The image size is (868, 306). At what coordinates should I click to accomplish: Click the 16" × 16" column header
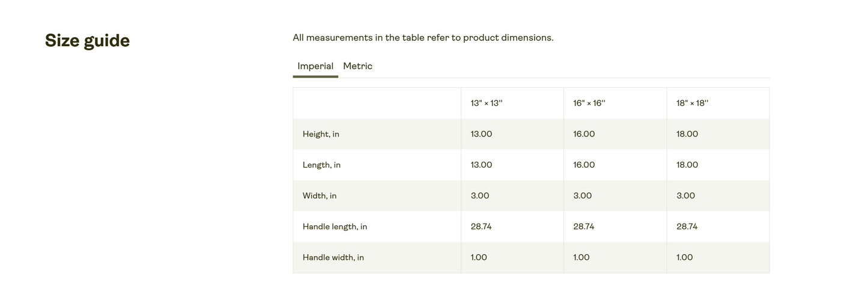589,103
